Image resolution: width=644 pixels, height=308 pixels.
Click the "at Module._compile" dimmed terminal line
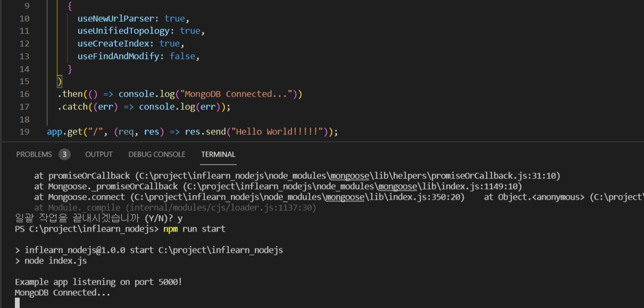(x=175, y=208)
